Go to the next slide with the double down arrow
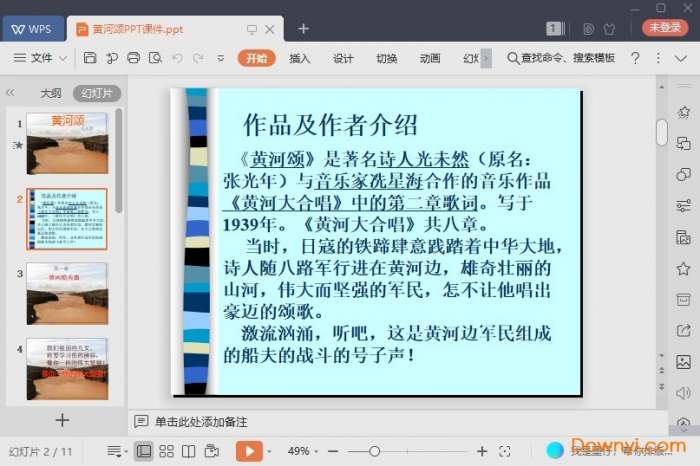 662,387
